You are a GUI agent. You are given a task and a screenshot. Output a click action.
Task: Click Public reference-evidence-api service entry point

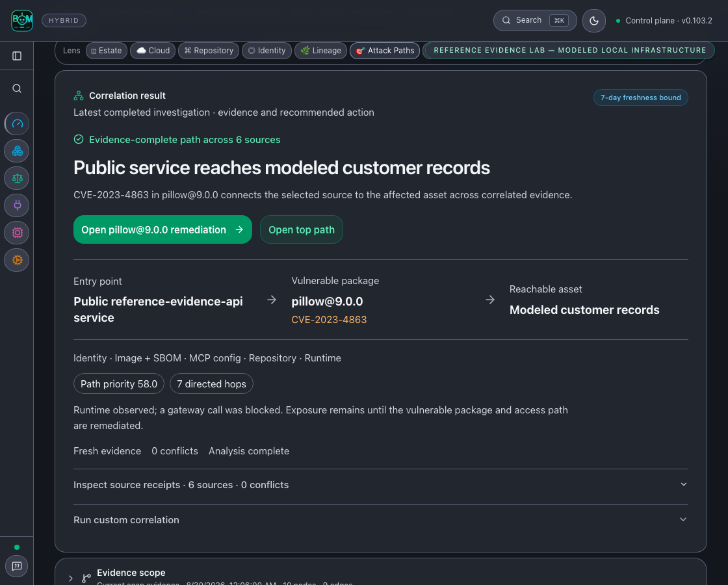159,309
